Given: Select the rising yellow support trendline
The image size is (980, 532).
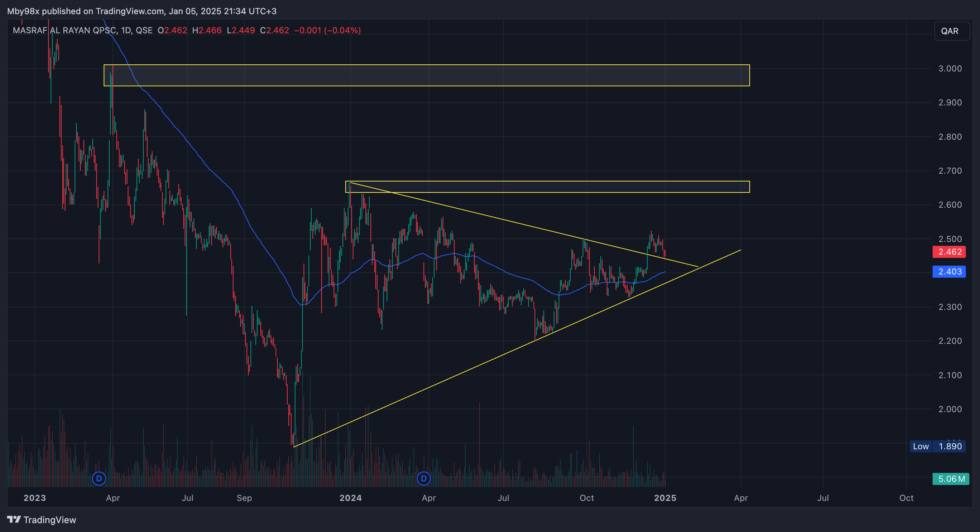Looking at the screenshot, I should click(517, 348).
